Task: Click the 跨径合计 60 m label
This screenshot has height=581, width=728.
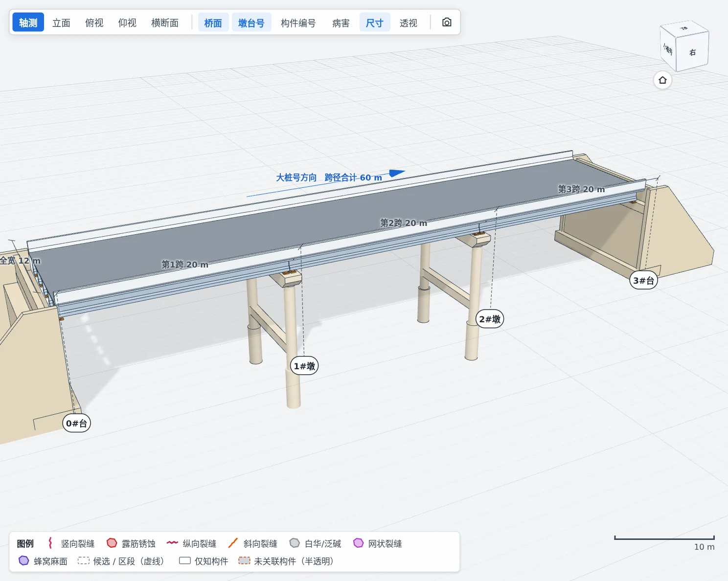Action: tap(353, 178)
